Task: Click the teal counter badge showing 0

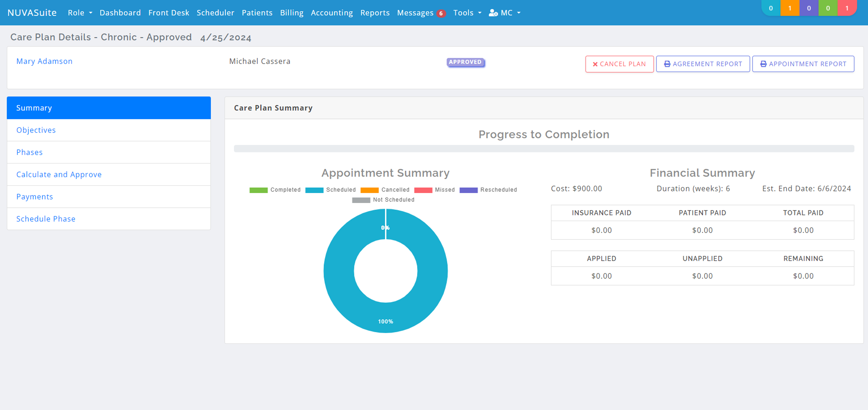Action: (x=771, y=8)
